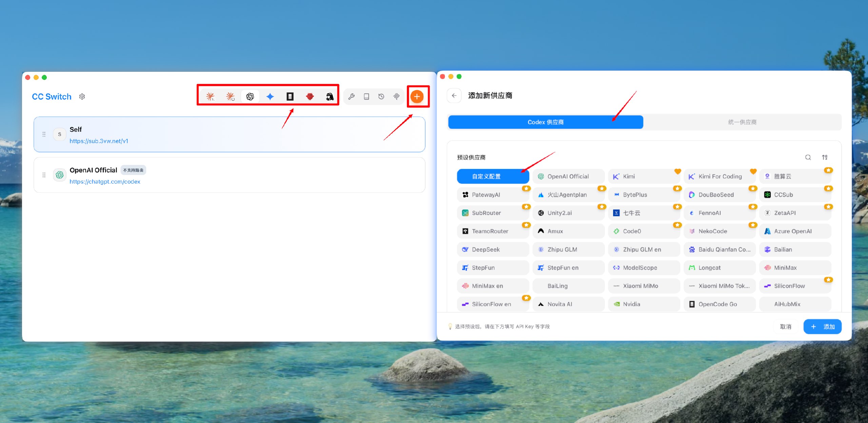Open CC Switch settings gear
The image size is (868, 423).
pos(82,97)
